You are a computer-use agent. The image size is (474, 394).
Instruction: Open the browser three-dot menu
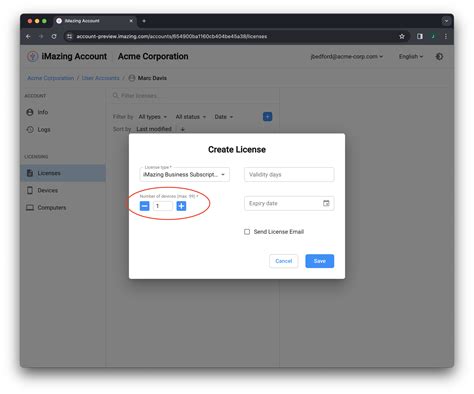[446, 36]
